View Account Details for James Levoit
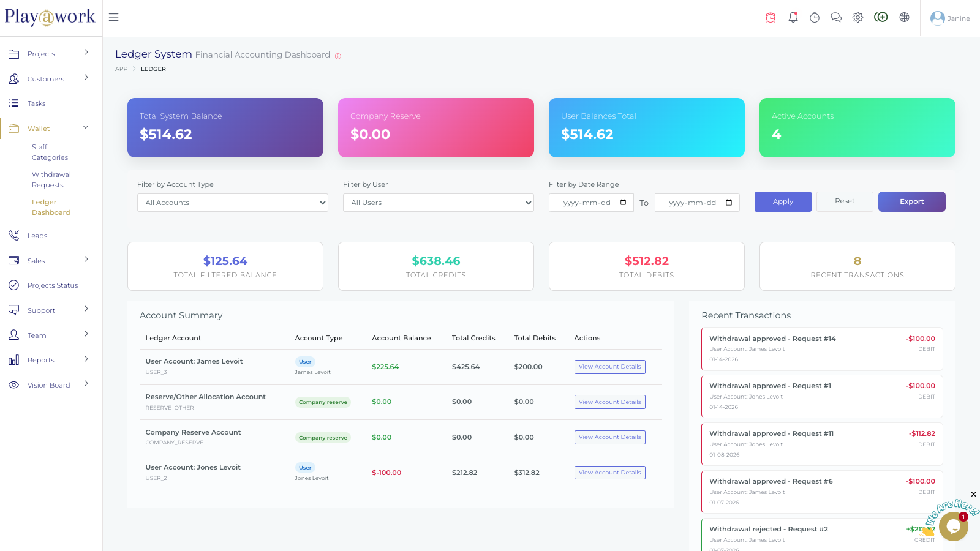 [x=609, y=367]
